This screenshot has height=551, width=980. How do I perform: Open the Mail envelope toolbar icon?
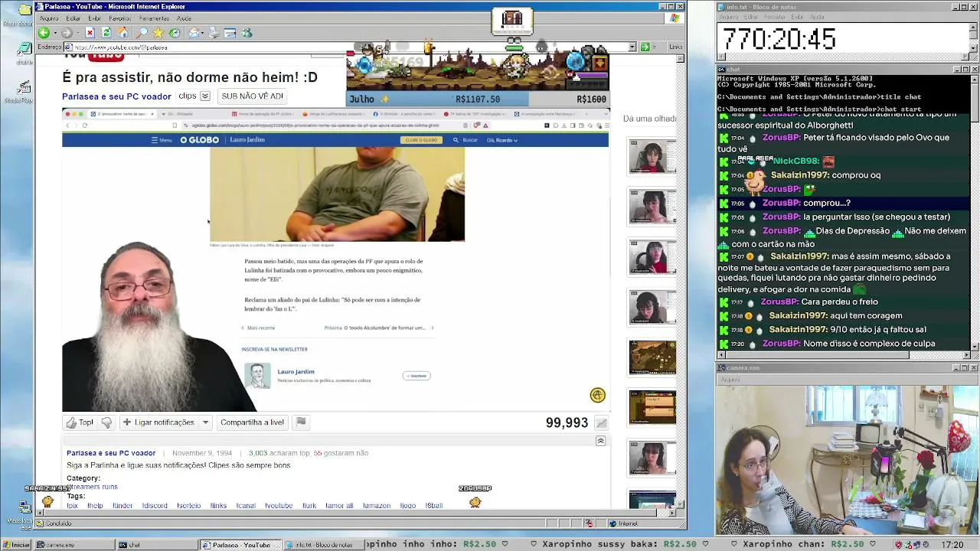tap(194, 33)
